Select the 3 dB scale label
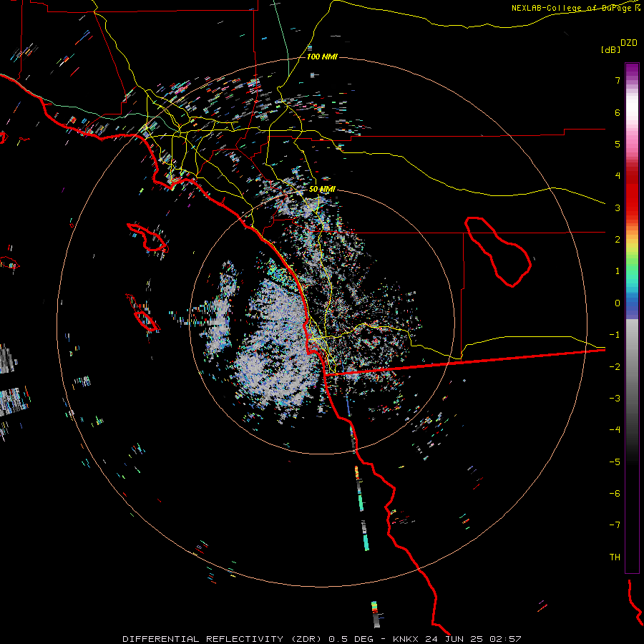644x644 pixels. (x=618, y=208)
